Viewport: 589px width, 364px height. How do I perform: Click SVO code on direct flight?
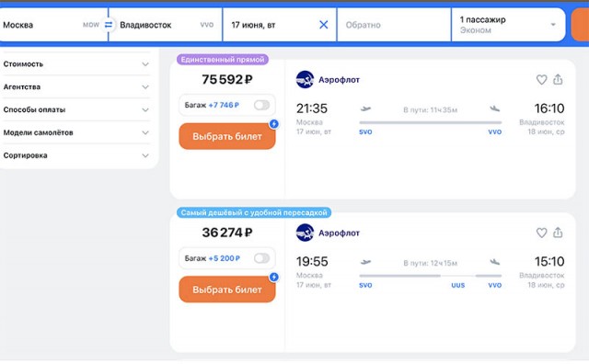tap(365, 132)
